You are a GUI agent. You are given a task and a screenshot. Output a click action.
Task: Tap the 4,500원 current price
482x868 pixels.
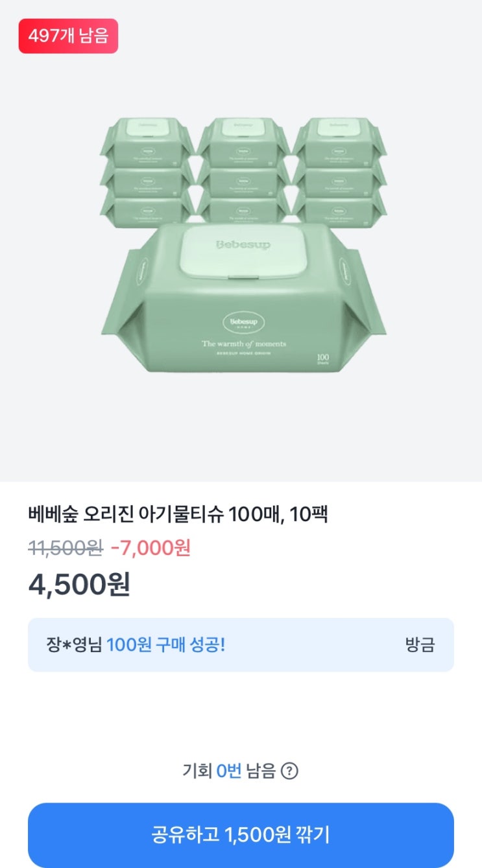click(79, 585)
